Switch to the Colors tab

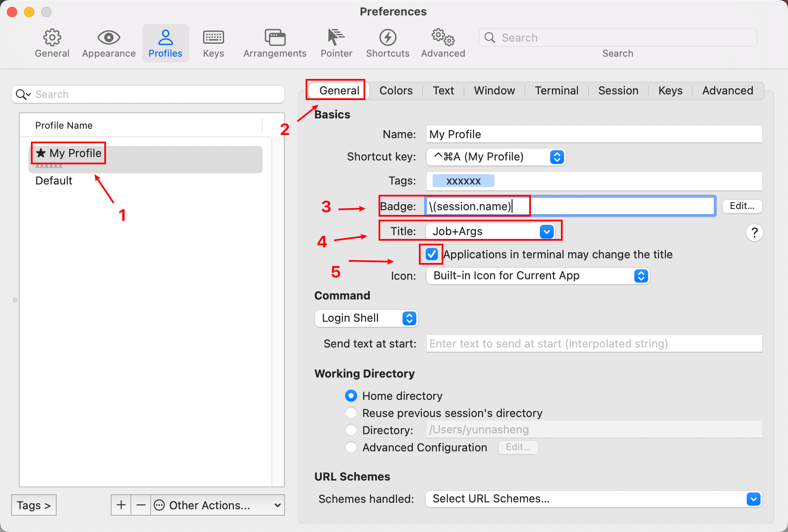pos(396,91)
